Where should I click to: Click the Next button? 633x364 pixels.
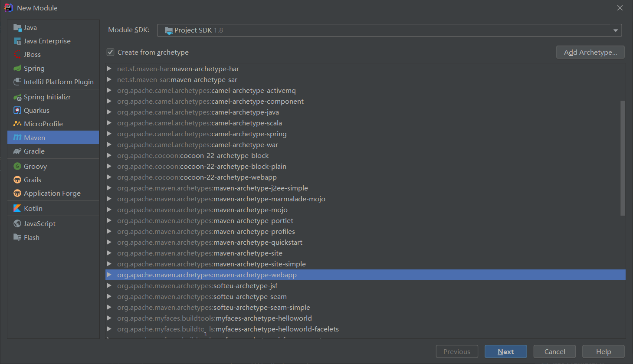[x=505, y=351]
